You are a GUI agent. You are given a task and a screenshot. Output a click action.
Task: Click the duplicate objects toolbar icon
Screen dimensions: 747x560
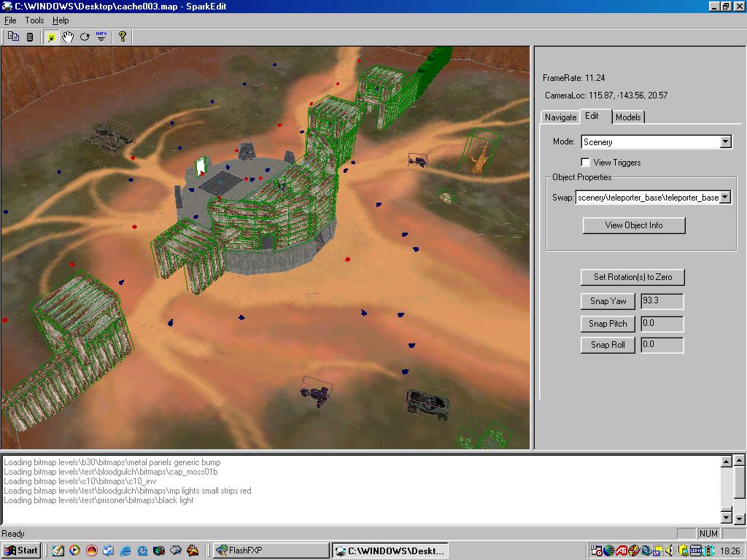pyautogui.click(x=13, y=36)
